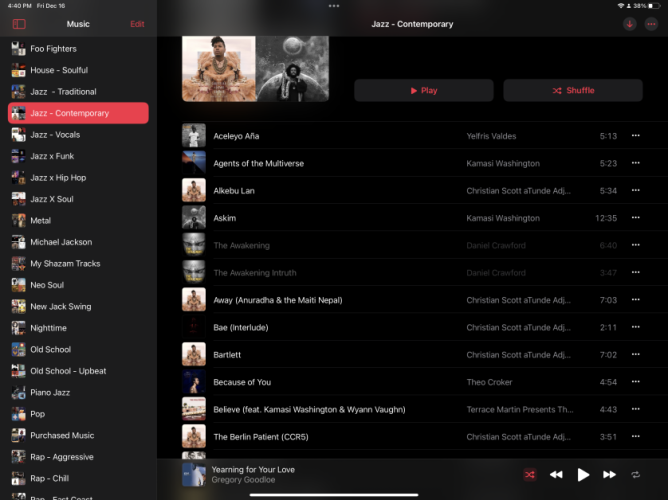Image resolution: width=668 pixels, height=500 pixels.
Task: Open the Nighttime playlist
Action: click(78, 328)
